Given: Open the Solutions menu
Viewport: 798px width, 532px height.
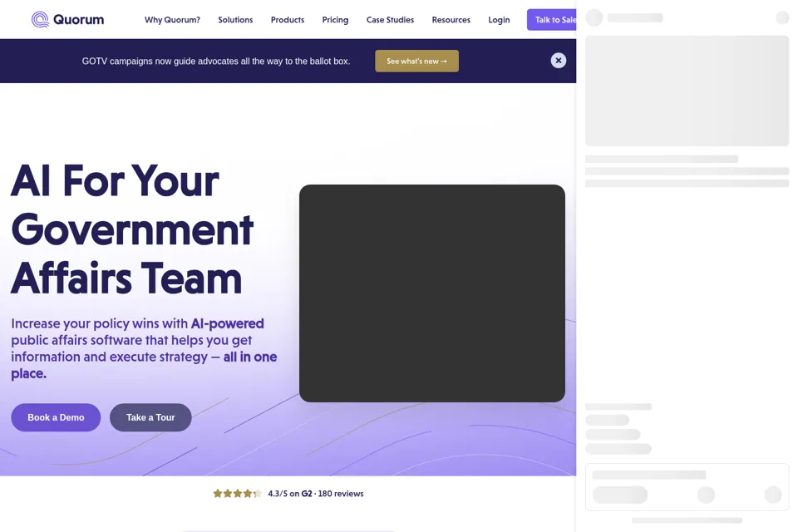Looking at the screenshot, I should pyautogui.click(x=235, y=20).
